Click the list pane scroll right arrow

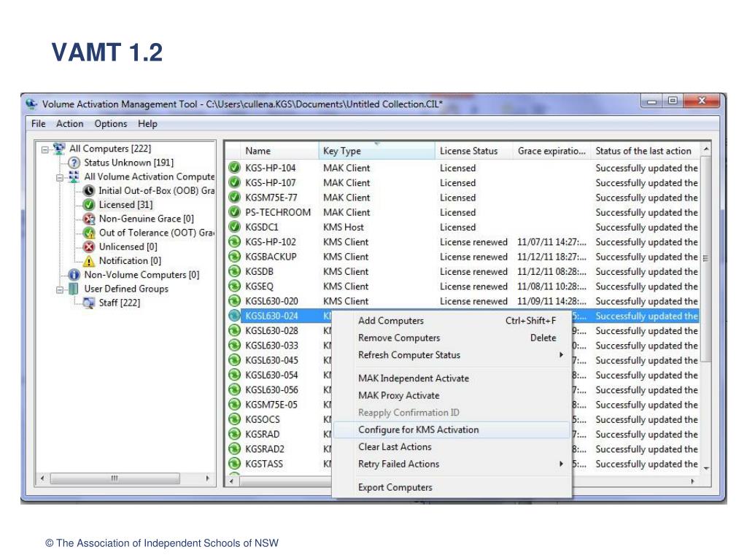click(x=693, y=481)
